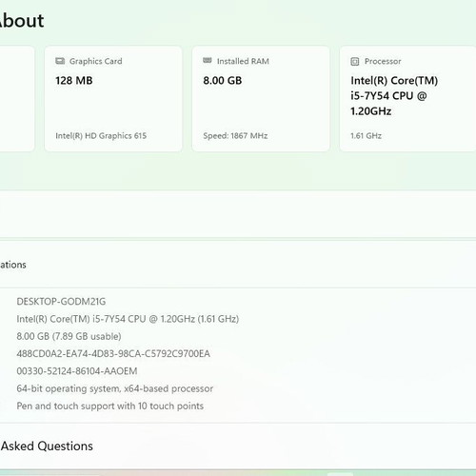Click the Installed RAM label
The image size is (476, 476).
tap(243, 61)
